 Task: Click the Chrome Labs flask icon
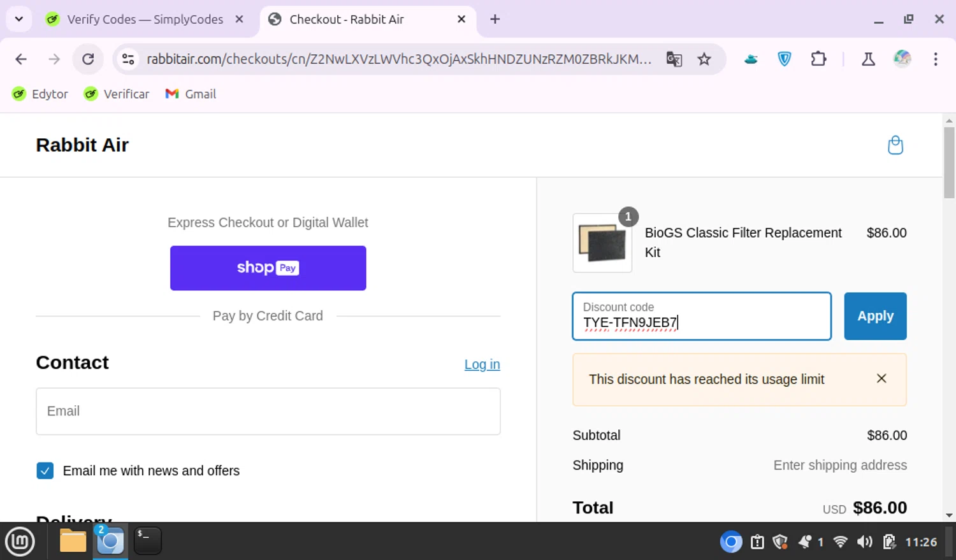click(867, 59)
